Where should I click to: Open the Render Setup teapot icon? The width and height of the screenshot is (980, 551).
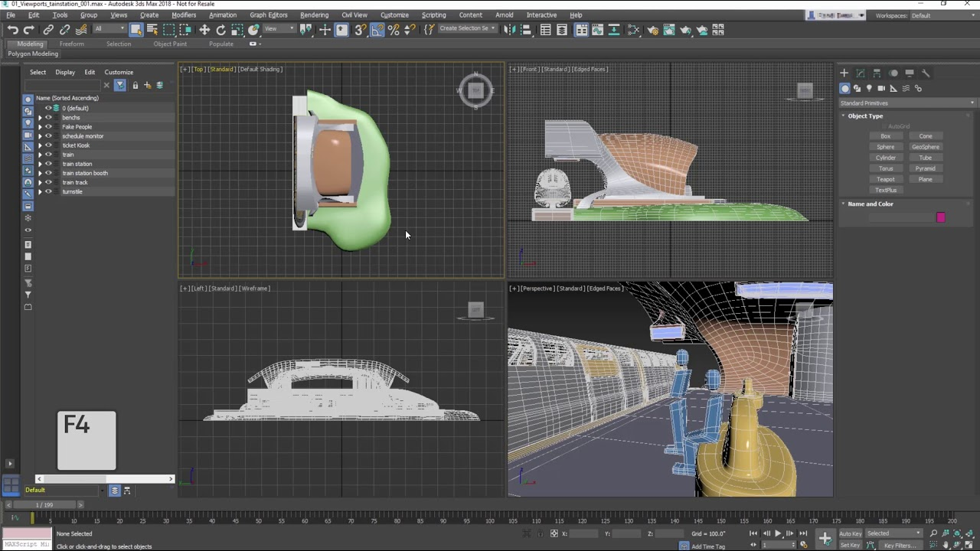tap(652, 30)
